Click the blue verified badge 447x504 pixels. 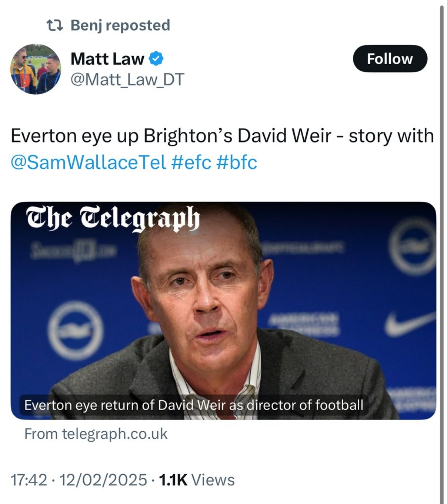(156, 59)
